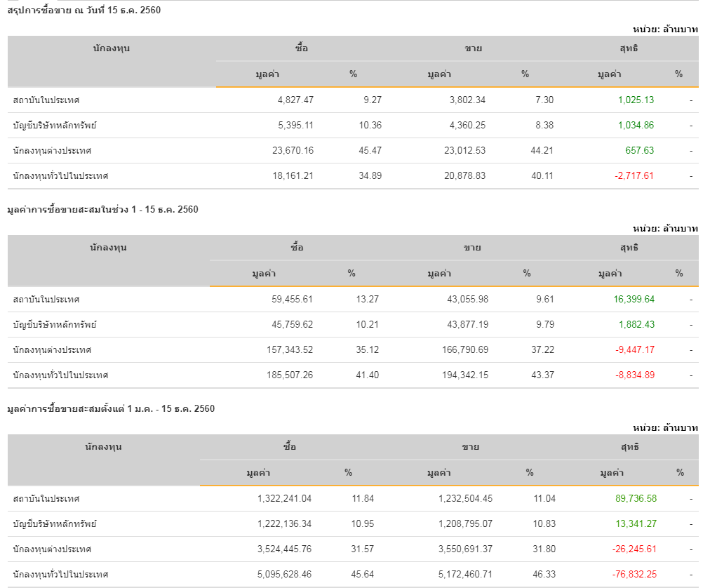Click the sell value 1,208,795.07 cell
This screenshot has width=710, height=588.
pyautogui.click(x=465, y=523)
